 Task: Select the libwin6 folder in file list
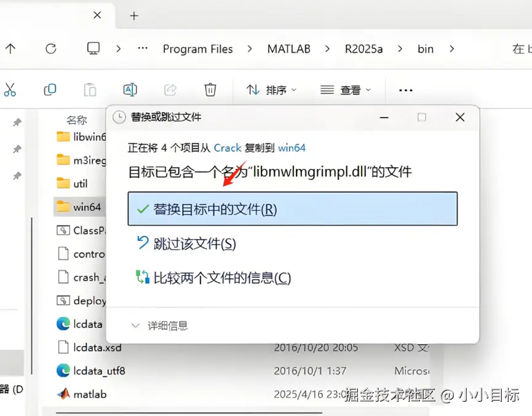[81, 136]
